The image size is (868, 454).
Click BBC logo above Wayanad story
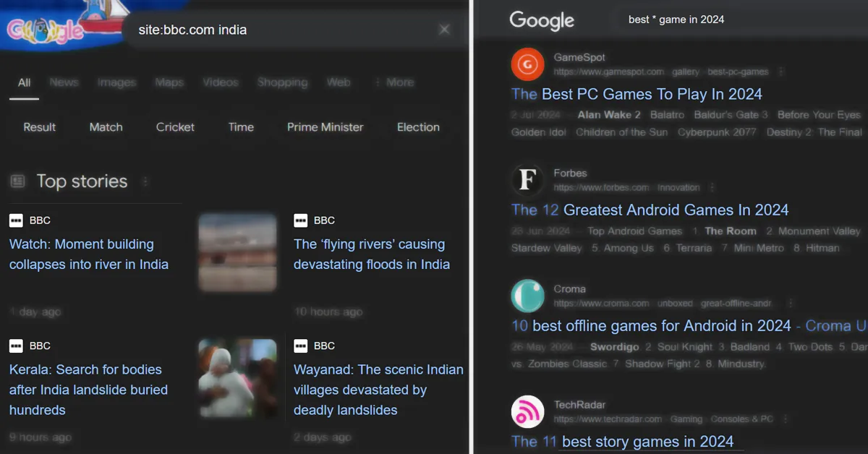(x=300, y=346)
